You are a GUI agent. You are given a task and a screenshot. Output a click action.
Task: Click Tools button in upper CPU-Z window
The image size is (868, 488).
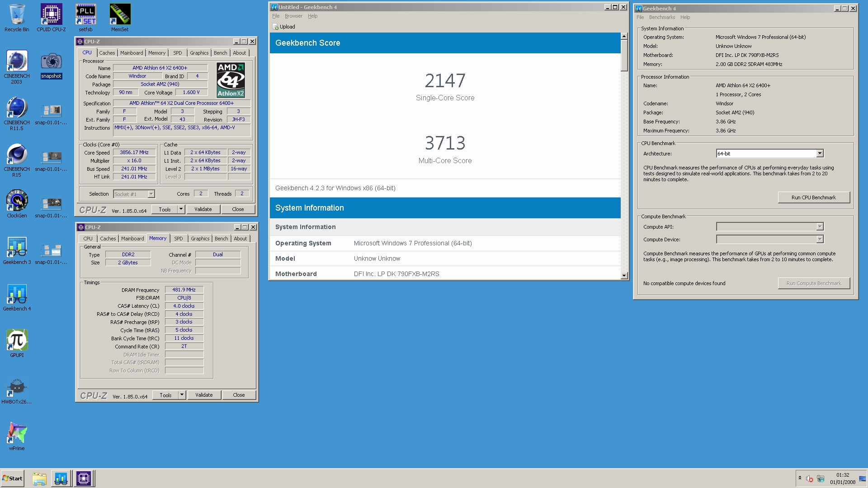[x=165, y=209]
